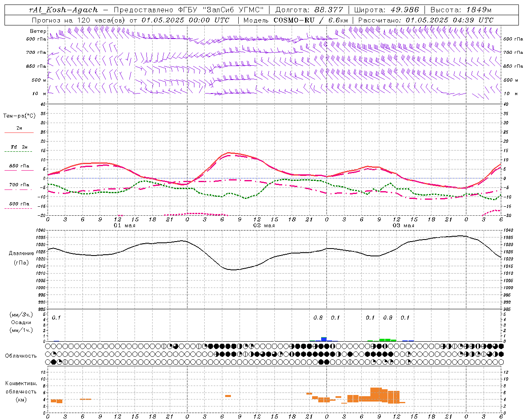Screen dimensions: 525x420
Task: Click the 500 гПа temperature legend entry
Action: pyautogui.click(x=19, y=204)
